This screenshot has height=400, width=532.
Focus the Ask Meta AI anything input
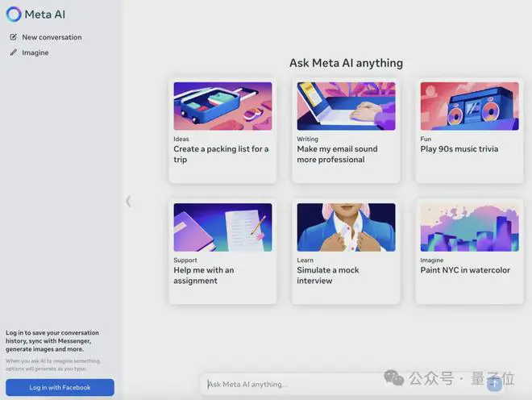pos(339,384)
